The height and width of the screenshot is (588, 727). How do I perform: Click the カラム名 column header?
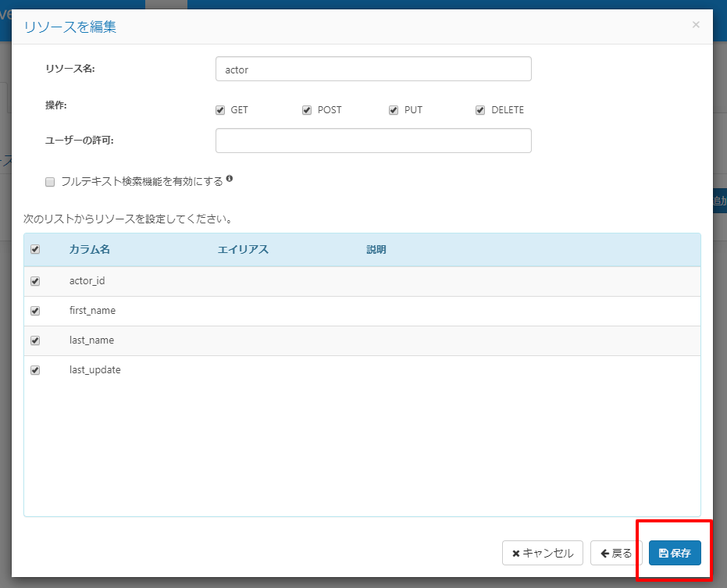(90, 249)
